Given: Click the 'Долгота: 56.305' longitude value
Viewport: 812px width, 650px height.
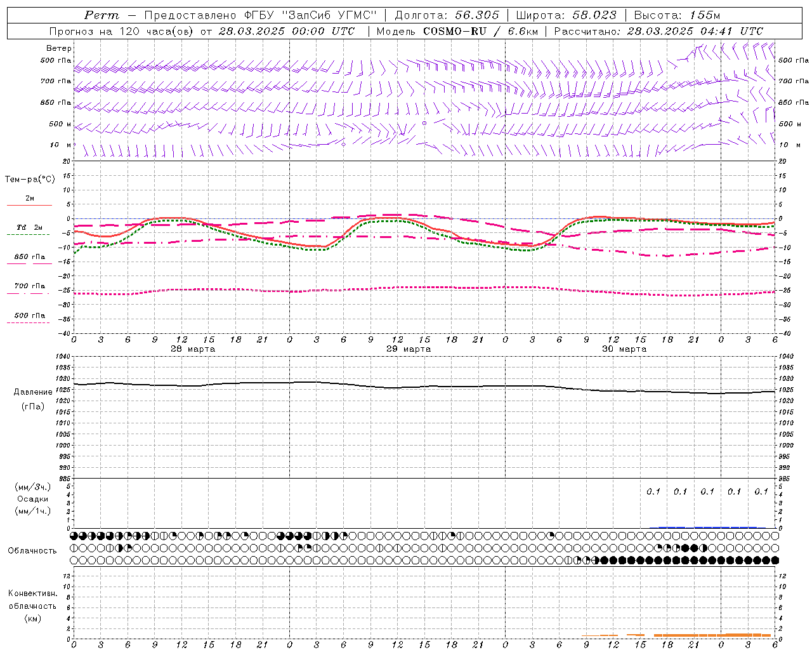Looking at the screenshot, I should 447,15.
